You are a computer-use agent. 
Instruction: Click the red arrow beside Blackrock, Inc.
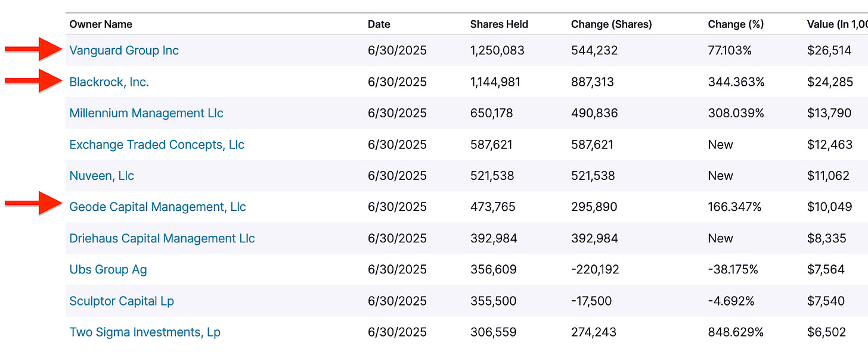click(x=33, y=80)
